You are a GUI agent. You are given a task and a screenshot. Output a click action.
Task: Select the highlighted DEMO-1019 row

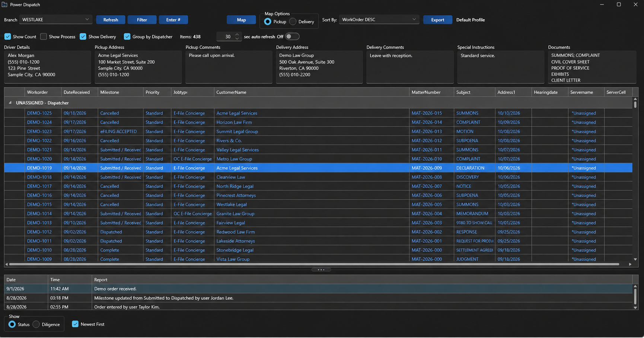point(318,168)
